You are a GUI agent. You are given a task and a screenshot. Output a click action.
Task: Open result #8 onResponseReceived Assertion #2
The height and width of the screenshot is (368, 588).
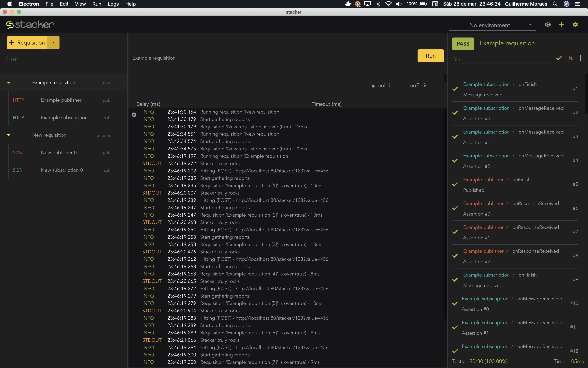tap(515, 256)
